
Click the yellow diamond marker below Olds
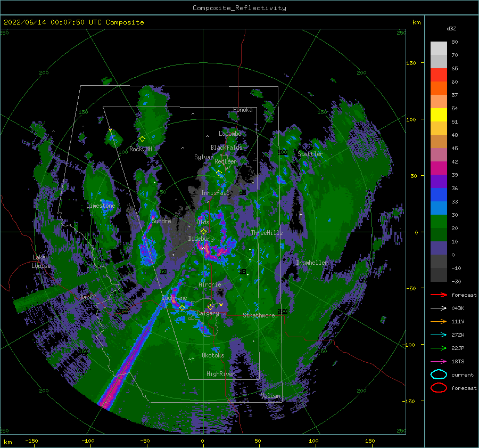(x=203, y=232)
